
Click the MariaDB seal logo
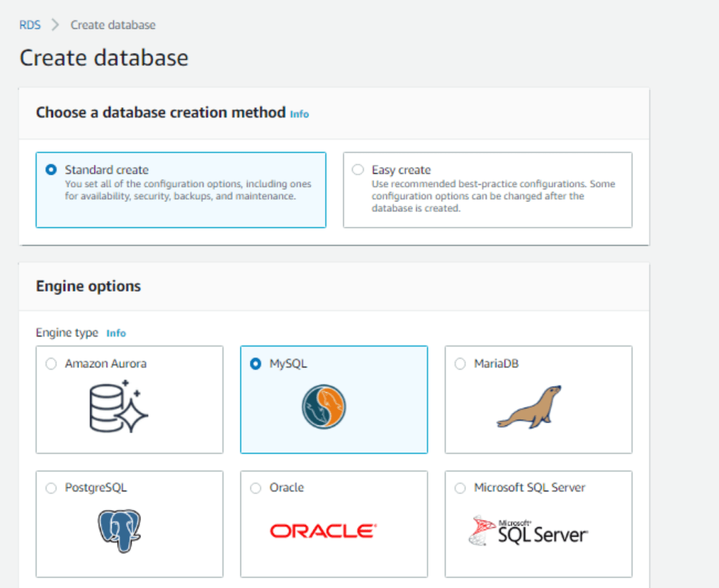coord(529,407)
